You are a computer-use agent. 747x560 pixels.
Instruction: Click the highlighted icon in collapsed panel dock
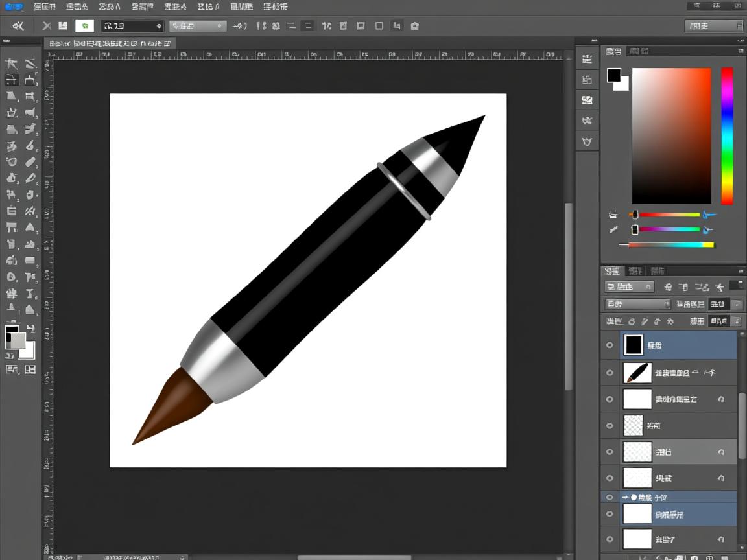pyautogui.click(x=587, y=100)
